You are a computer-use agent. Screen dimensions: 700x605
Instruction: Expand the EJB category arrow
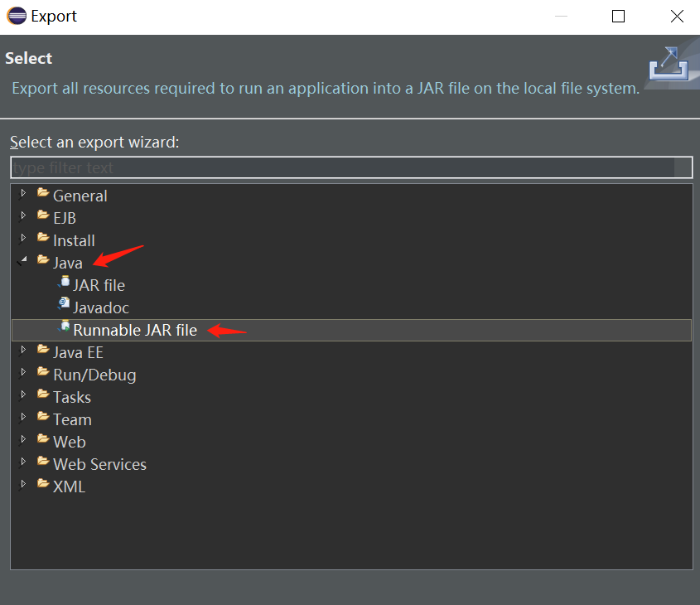(23, 215)
